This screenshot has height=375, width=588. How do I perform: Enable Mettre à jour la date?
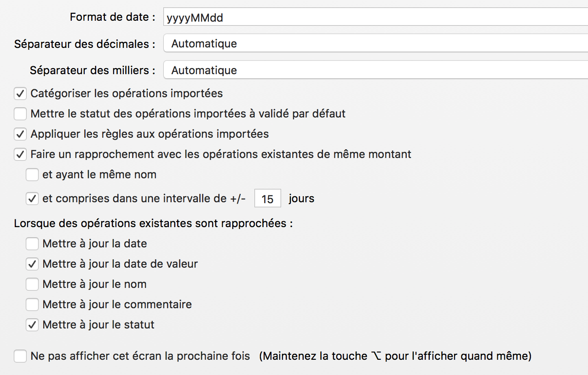32,243
